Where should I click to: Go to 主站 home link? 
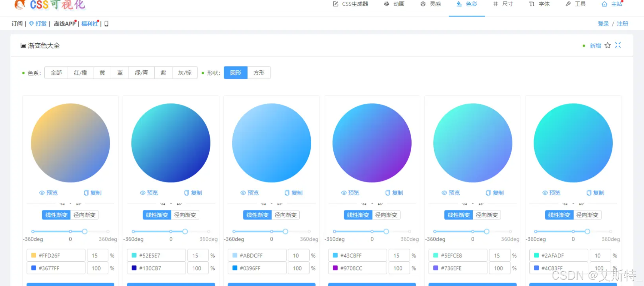612,4
